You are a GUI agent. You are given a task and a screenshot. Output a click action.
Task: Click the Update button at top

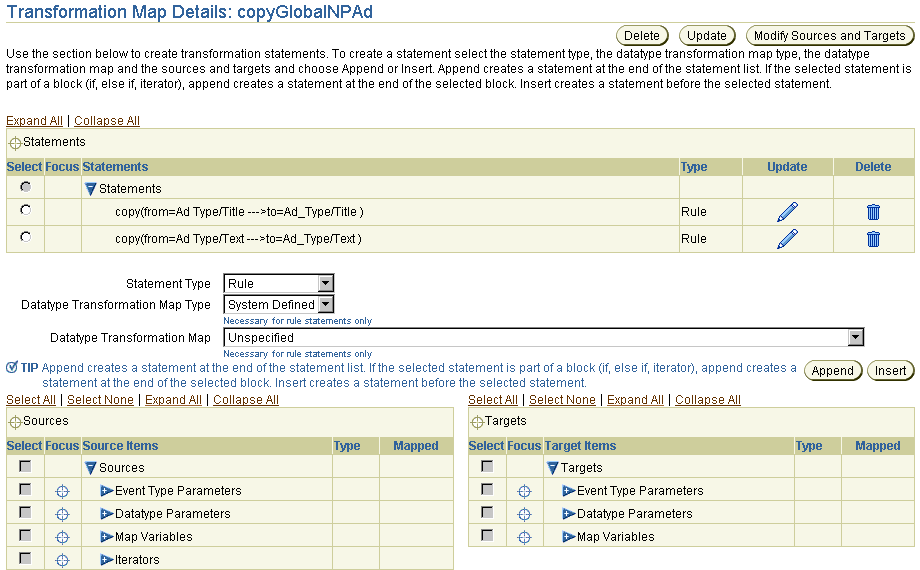(x=707, y=36)
